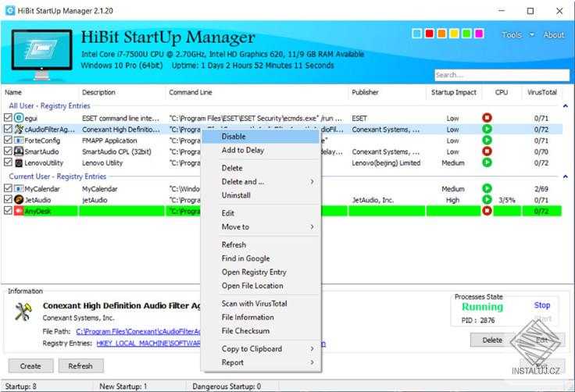Click SmartAudio's red stopped status icon
This screenshot has width=575, height=392.
pyautogui.click(x=487, y=151)
